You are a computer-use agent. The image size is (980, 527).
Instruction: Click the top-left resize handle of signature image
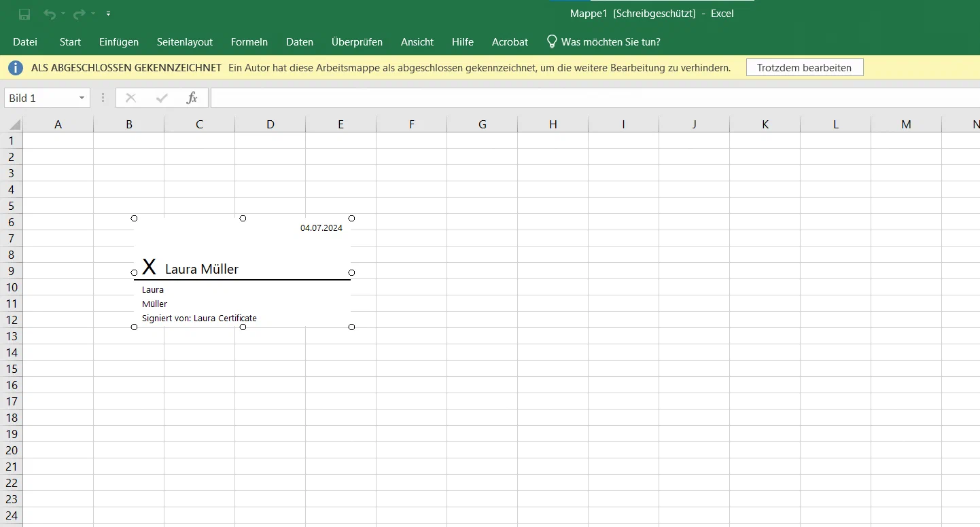(134, 218)
